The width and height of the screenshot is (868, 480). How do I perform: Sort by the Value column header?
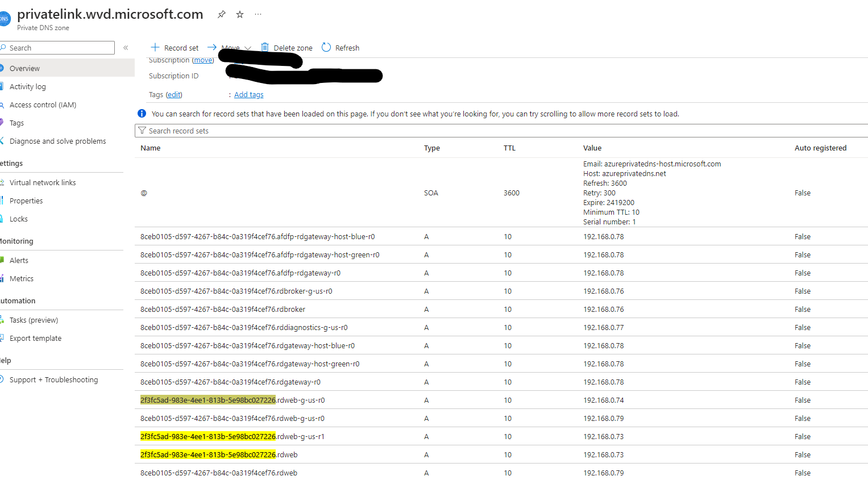pyautogui.click(x=592, y=148)
